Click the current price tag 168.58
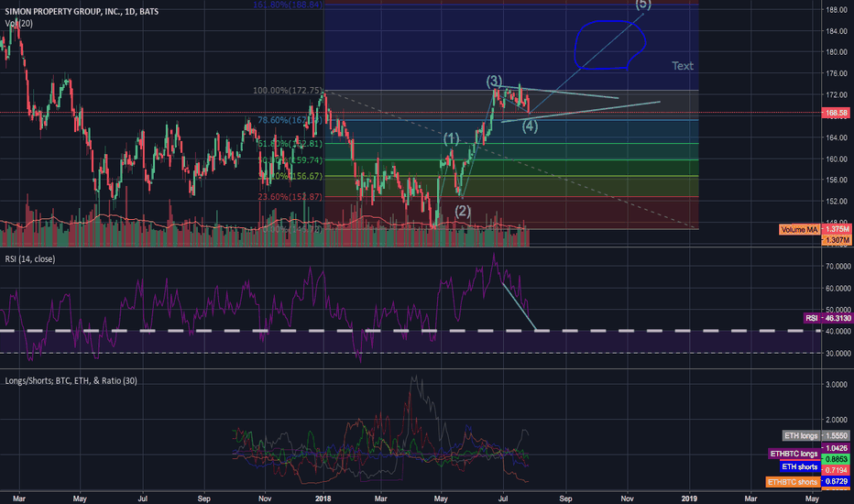854x504 pixels. [836, 113]
